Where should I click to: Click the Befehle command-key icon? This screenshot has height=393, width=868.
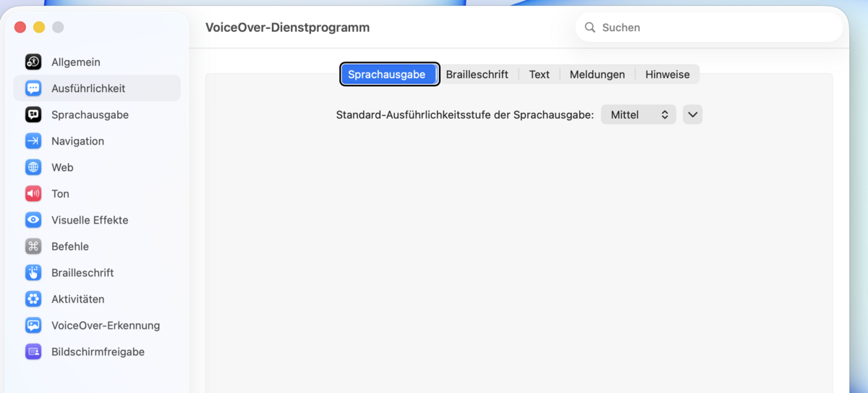pos(33,246)
